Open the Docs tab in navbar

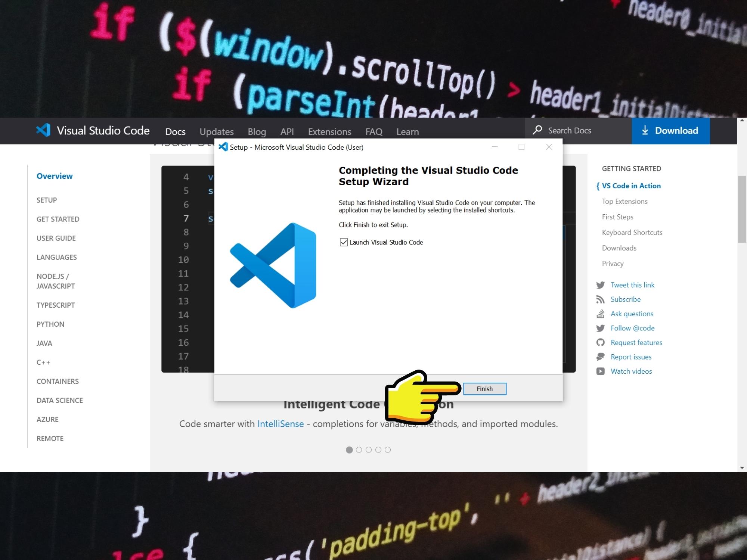pos(175,131)
